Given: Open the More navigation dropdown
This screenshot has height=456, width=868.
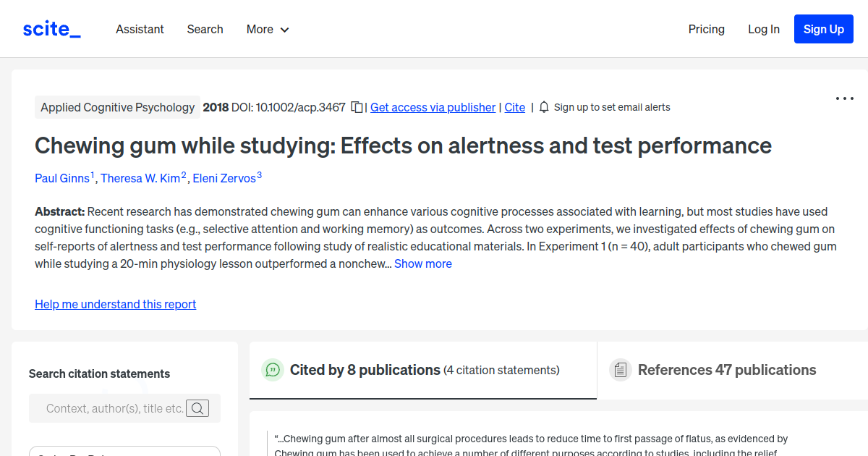Looking at the screenshot, I should click(267, 29).
